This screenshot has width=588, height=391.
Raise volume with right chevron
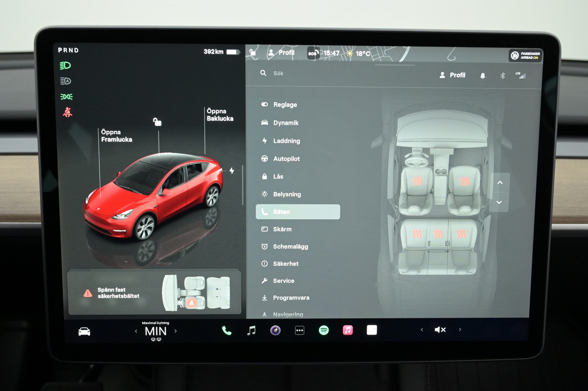(460, 329)
